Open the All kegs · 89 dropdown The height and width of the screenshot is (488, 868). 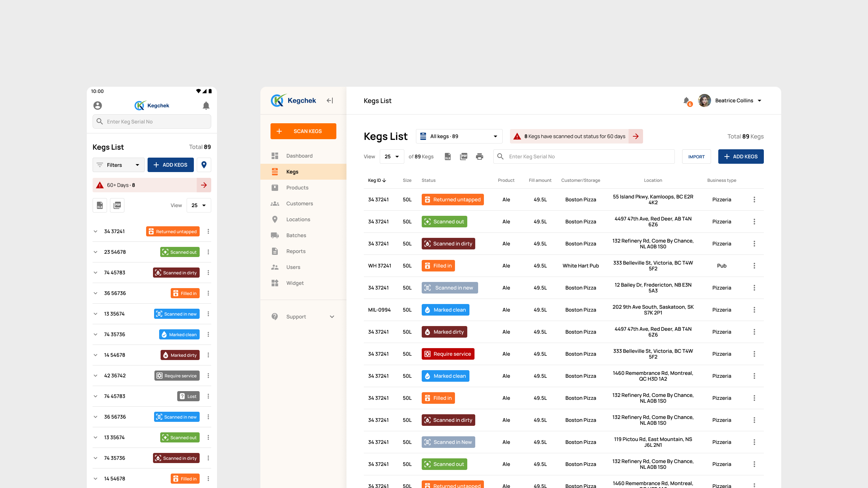click(x=459, y=136)
